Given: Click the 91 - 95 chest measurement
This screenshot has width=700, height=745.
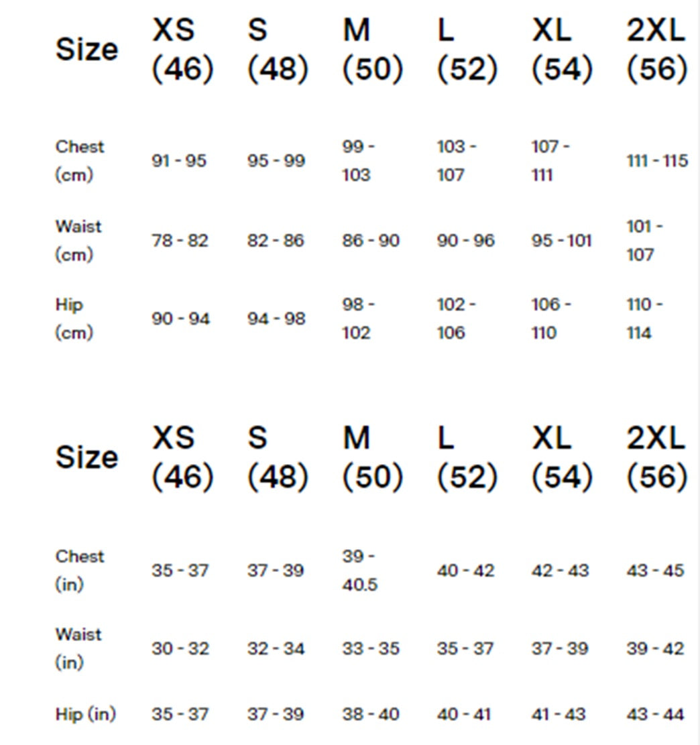Looking at the screenshot, I should 179,161.
